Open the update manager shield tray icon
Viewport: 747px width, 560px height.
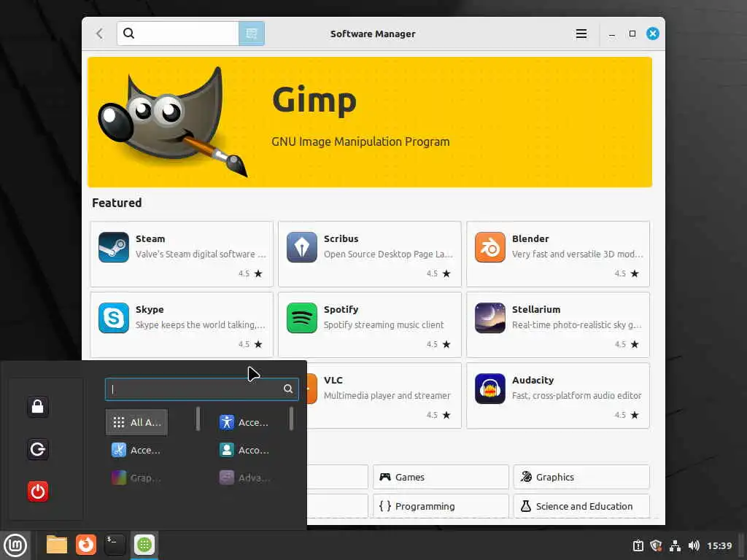656,545
